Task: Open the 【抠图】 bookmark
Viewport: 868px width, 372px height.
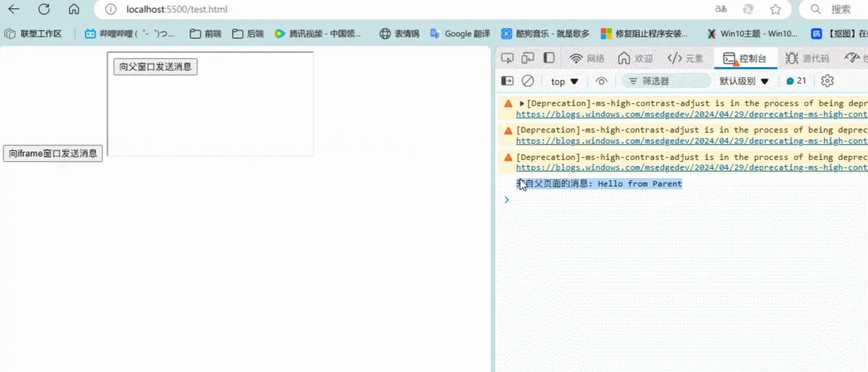Action: click(839, 33)
